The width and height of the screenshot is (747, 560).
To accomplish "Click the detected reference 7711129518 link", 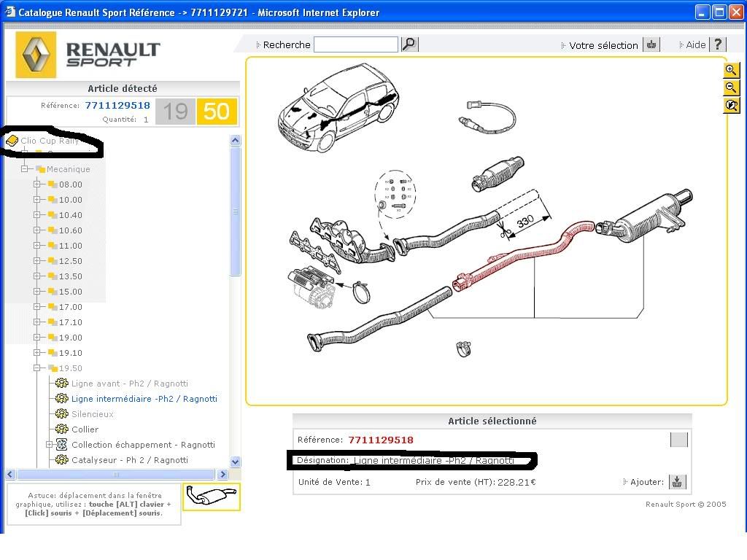I will click(117, 105).
